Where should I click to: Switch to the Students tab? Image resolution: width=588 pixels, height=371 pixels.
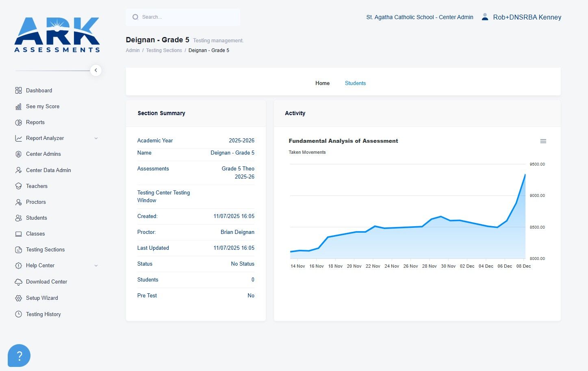coord(355,83)
